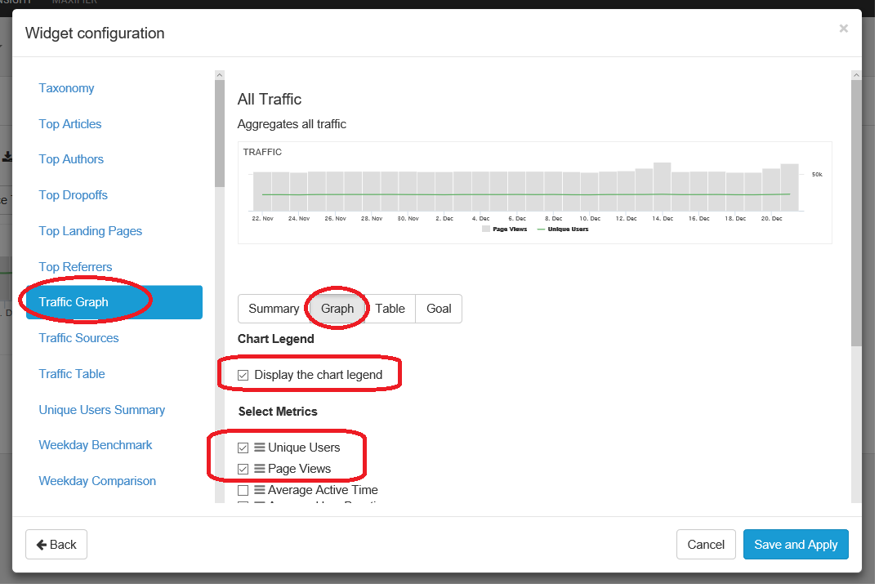Switch to the Table tab
This screenshot has height=588, width=879.
(x=392, y=310)
